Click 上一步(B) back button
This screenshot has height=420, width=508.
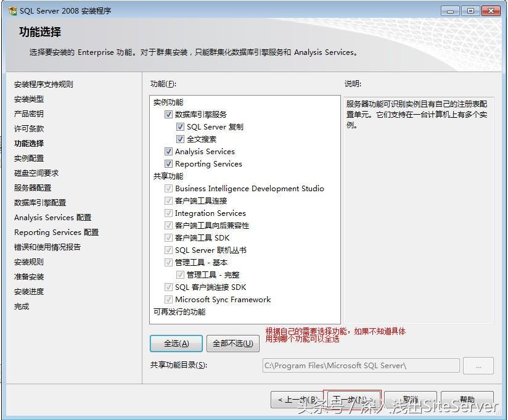pos(297,400)
